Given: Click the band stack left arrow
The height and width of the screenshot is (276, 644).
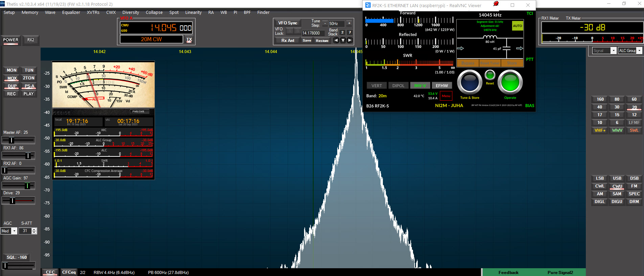Looking at the screenshot, I should (x=336, y=40).
